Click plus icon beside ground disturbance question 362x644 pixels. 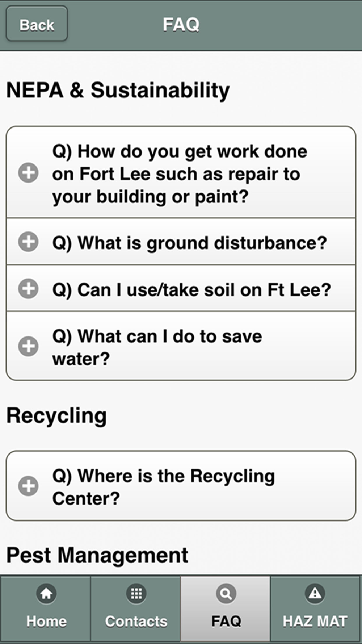point(28,242)
